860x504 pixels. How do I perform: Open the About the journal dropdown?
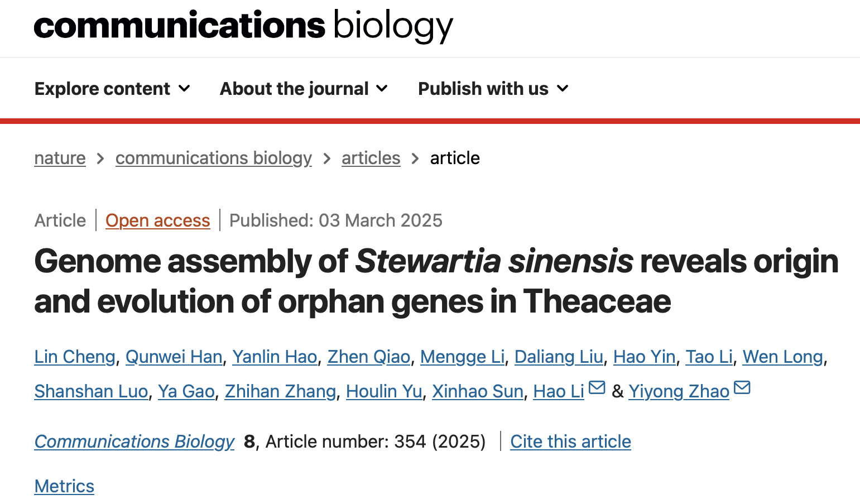pos(304,89)
